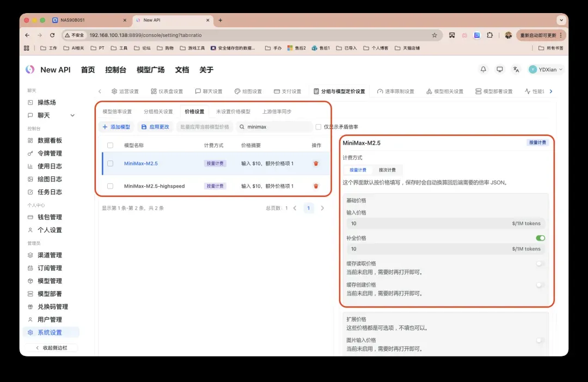The image size is (588, 382).
Task: Open the YDXian user dropdown
Action: pos(546,70)
